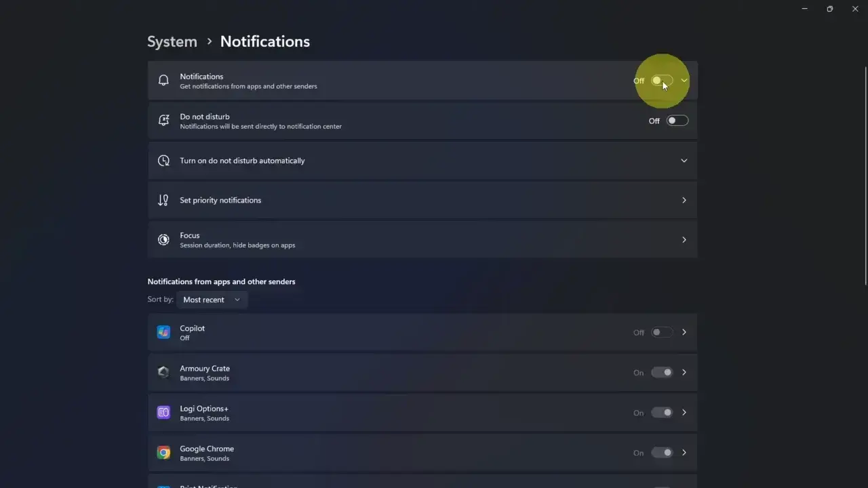Open Logi Options+ notification settings chevron

(x=684, y=412)
